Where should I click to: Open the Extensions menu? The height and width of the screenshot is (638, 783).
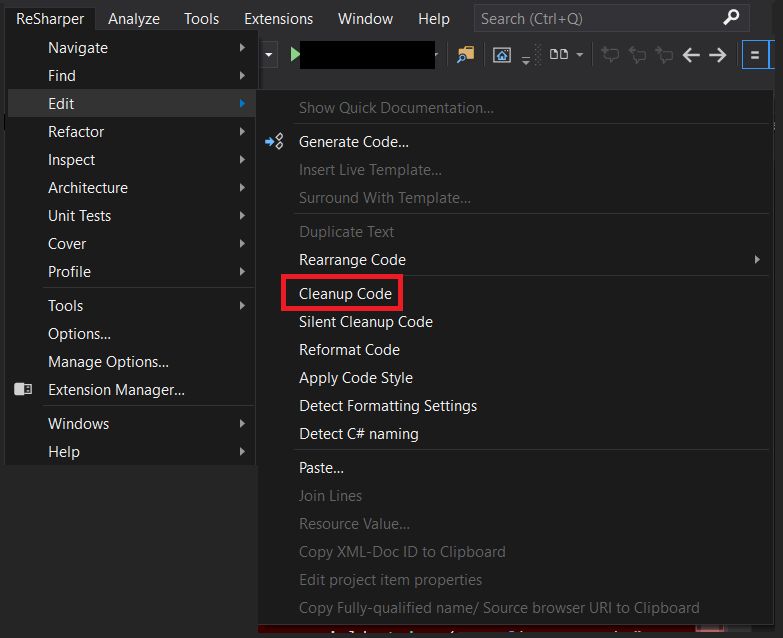[x=279, y=18]
